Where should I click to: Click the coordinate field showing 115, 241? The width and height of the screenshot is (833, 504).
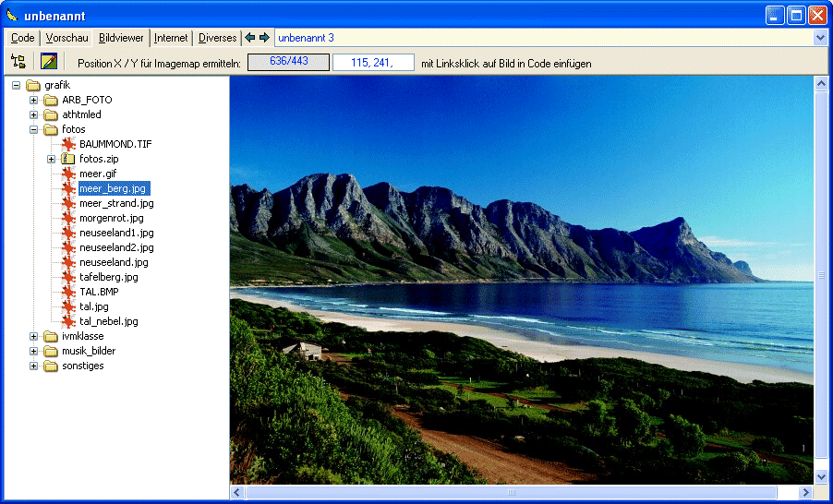pos(373,63)
